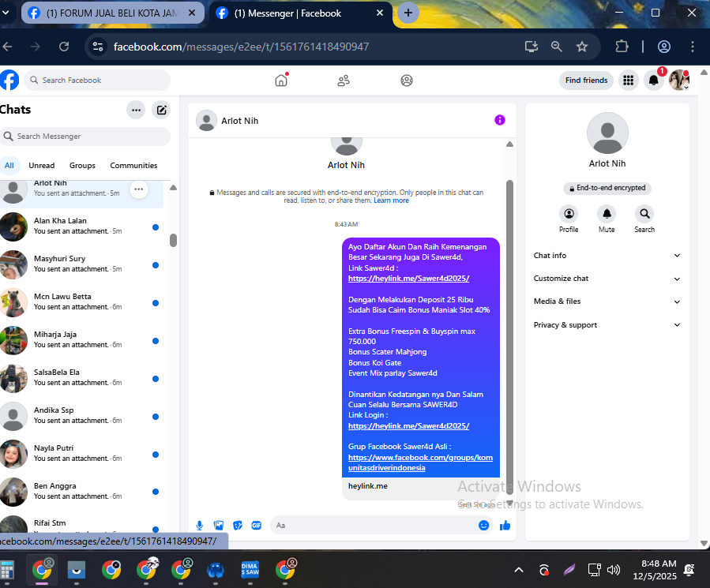This screenshot has height=588, width=710.
Task: Search in conversation with magnifier icon
Action: tap(644, 214)
